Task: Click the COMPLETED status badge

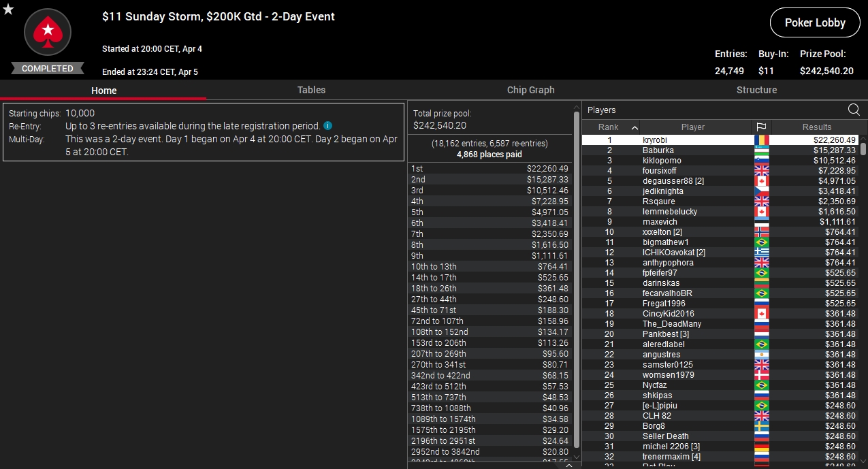Action: coord(48,69)
